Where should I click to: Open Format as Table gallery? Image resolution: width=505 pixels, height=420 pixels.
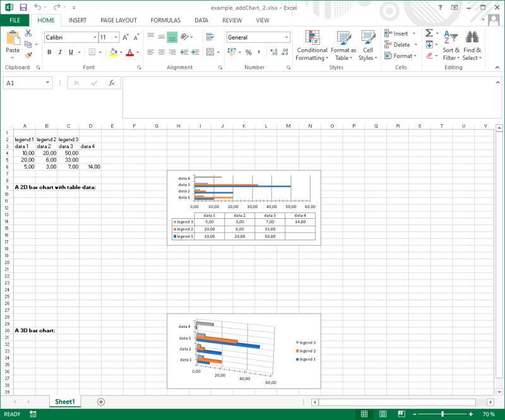(x=343, y=45)
